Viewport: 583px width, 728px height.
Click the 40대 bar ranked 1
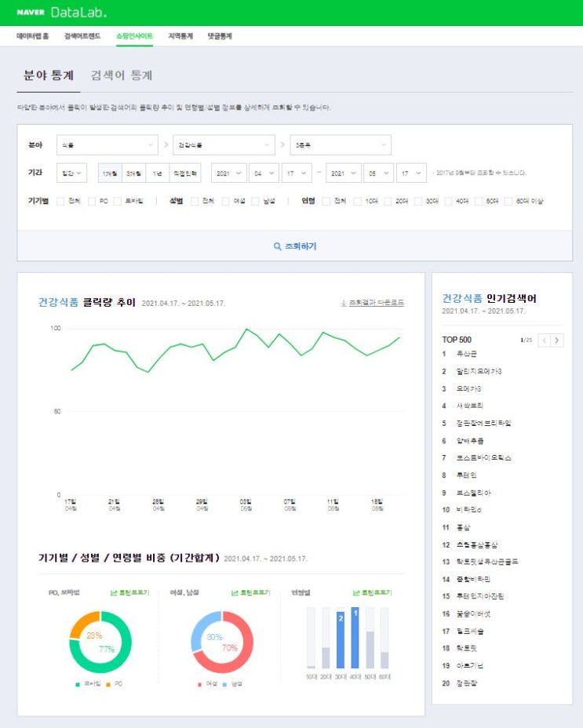pos(355,638)
